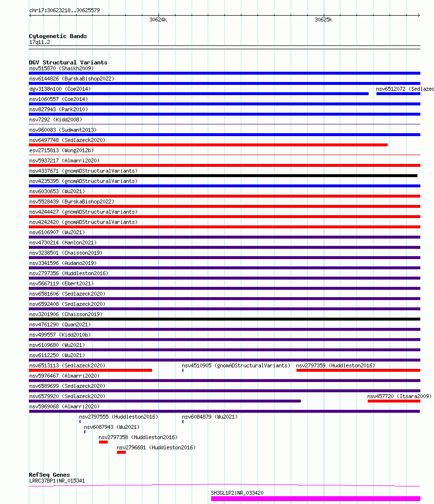Select chr17:30623218..30625579 coordinates label
This screenshot has width=434, height=504.
[x=64, y=11]
